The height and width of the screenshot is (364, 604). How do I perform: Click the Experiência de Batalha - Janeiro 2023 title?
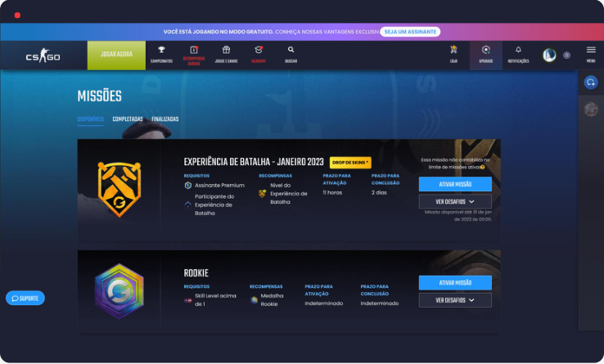click(x=254, y=162)
